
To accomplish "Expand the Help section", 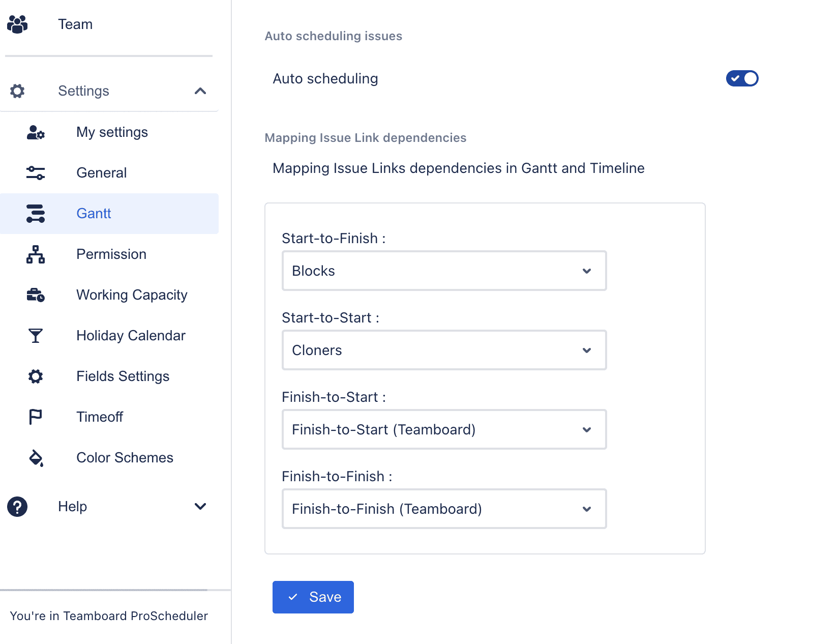I will click(x=200, y=506).
